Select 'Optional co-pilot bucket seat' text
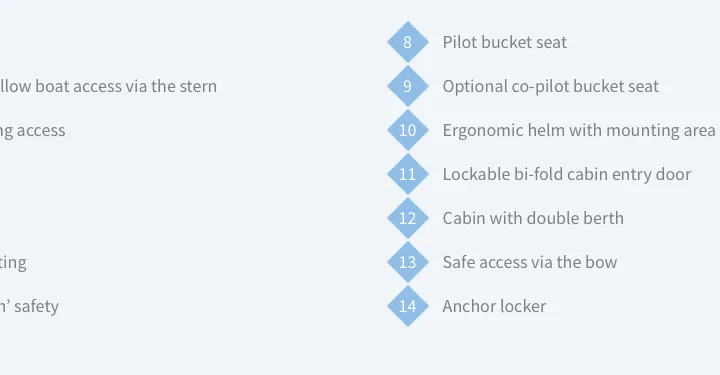 (551, 86)
